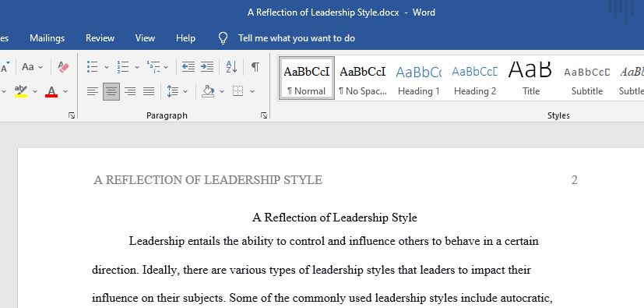Click the Clear All Formatting eraser icon

pyautogui.click(x=64, y=66)
